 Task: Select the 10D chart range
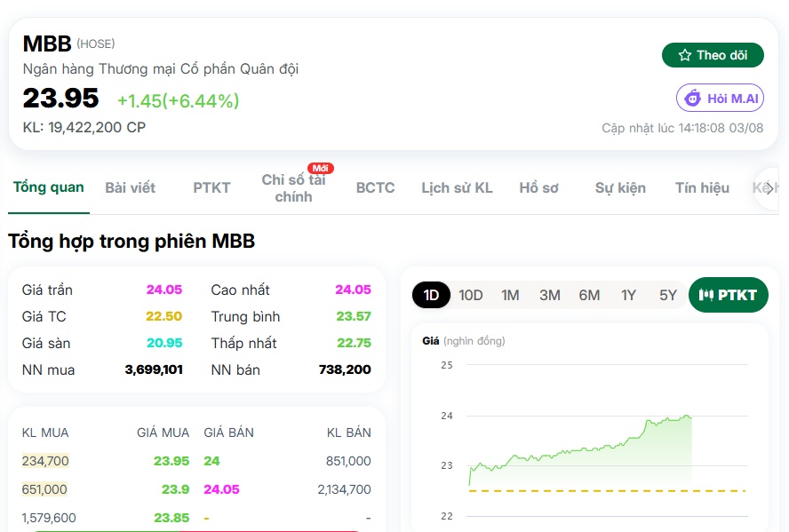coord(471,295)
